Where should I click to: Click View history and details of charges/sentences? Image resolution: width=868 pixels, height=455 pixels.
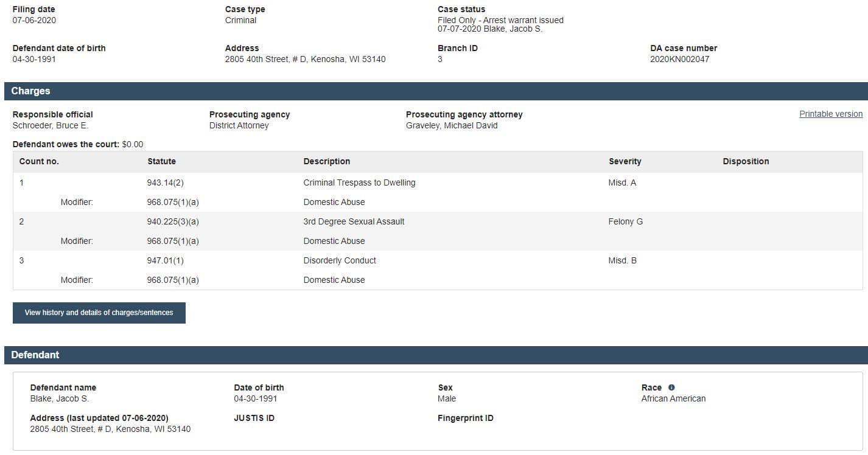(99, 313)
